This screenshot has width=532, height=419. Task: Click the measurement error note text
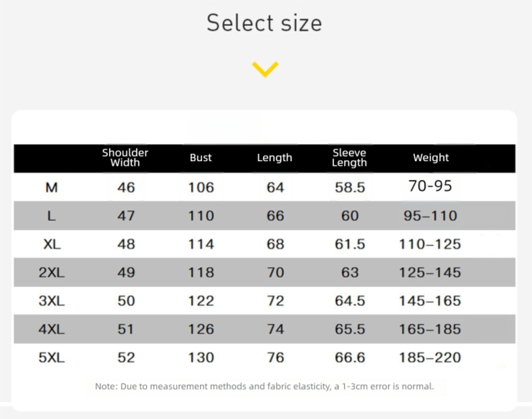[265, 387]
